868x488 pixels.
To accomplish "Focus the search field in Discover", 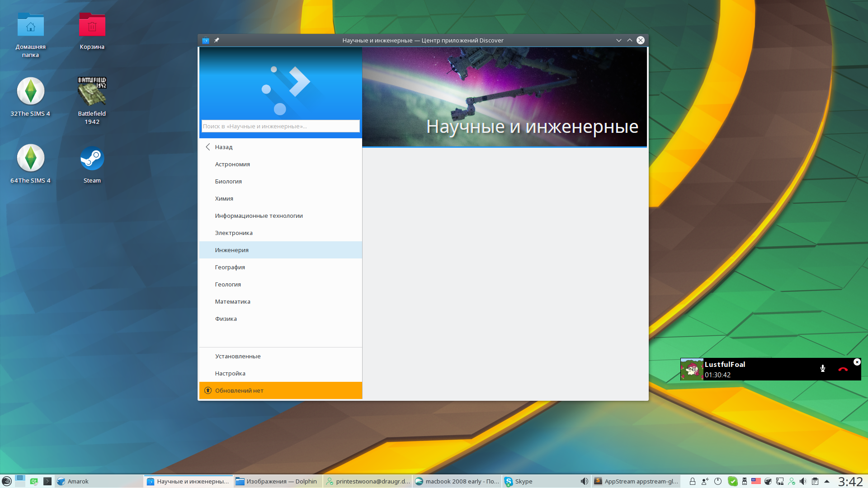I will tap(280, 126).
